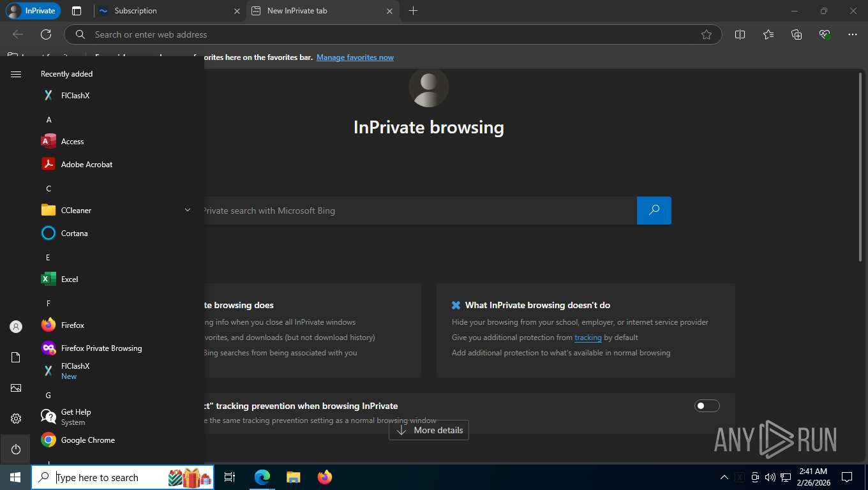Viewport: 868px width, 490px height.
Task: Click the Windows Start button
Action: (x=15, y=477)
